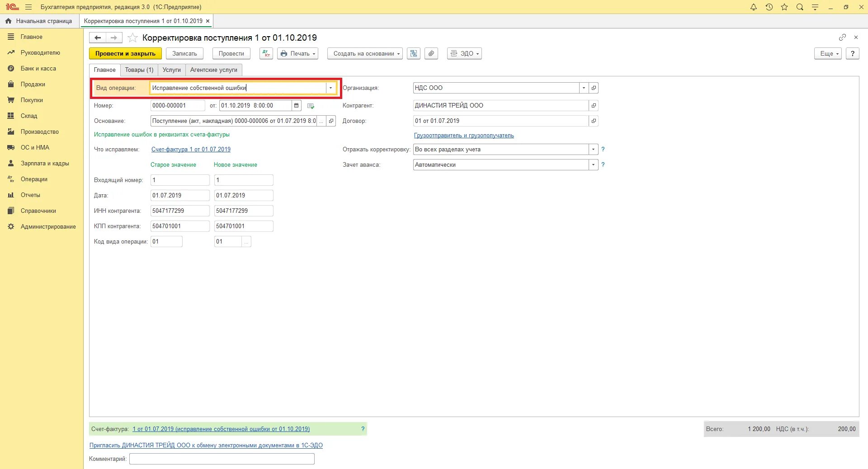The height and width of the screenshot is (469, 868).
Task: Click the back arrow navigation button
Action: tap(98, 38)
